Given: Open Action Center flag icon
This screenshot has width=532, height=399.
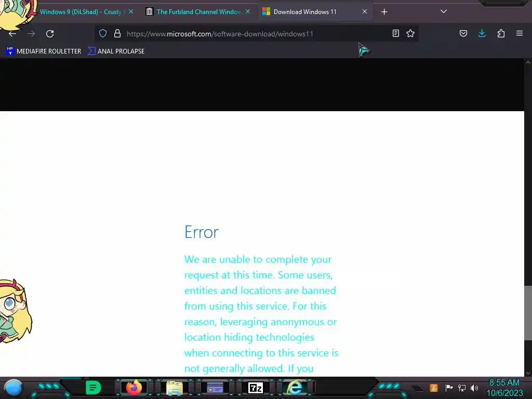Looking at the screenshot, I should click(449, 388).
